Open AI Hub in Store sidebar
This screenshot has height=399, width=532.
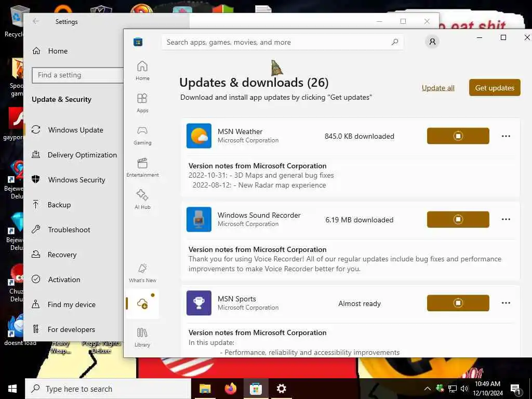point(142,199)
